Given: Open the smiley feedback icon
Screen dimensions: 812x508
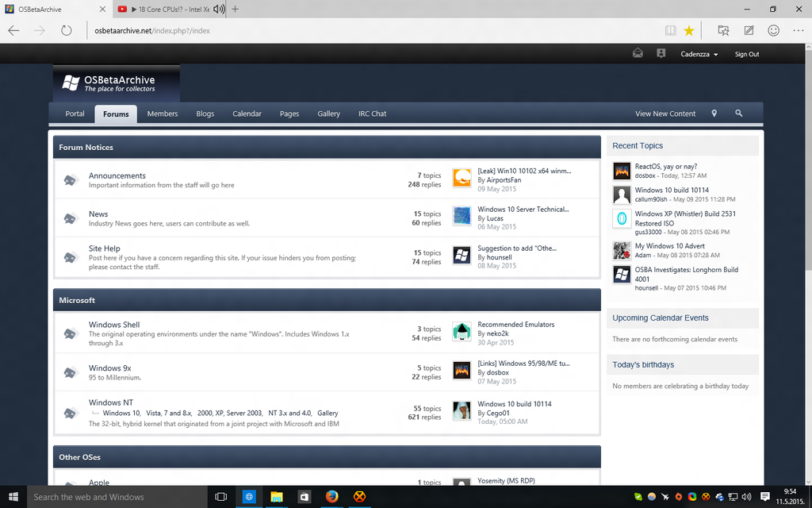Looking at the screenshot, I should (x=774, y=31).
